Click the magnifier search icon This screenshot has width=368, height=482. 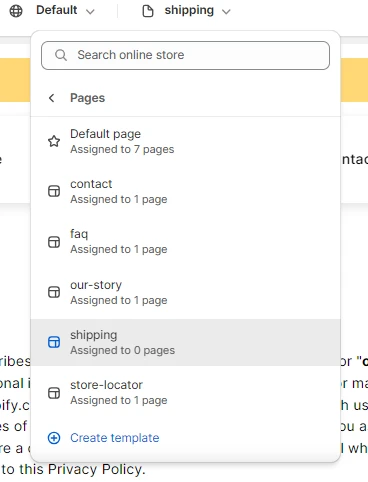tap(61, 55)
